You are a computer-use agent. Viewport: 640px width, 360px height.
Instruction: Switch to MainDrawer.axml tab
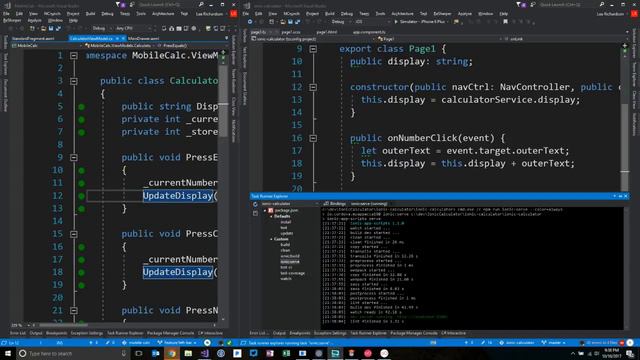click(x=143, y=38)
